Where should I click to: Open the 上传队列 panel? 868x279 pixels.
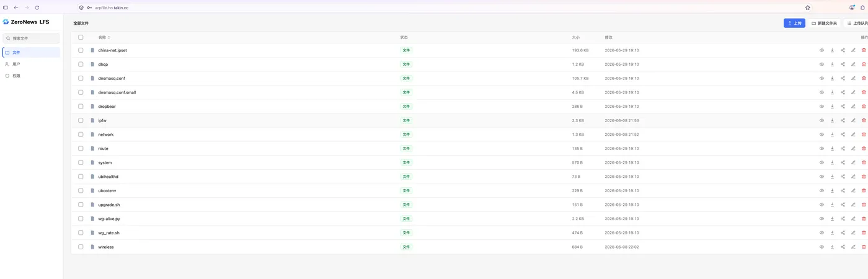(857, 23)
